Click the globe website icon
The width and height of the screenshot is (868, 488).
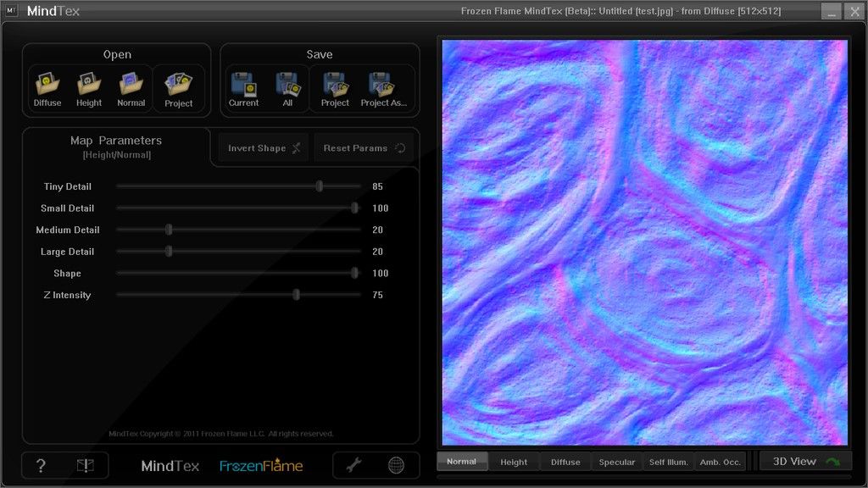coord(396,465)
